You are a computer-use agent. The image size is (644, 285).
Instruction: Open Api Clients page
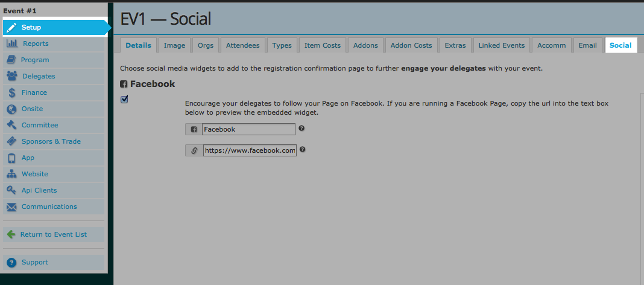tap(54, 190)
